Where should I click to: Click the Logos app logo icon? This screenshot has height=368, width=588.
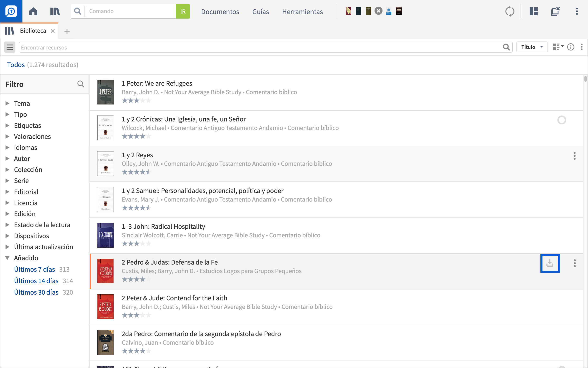pos(11,11)
